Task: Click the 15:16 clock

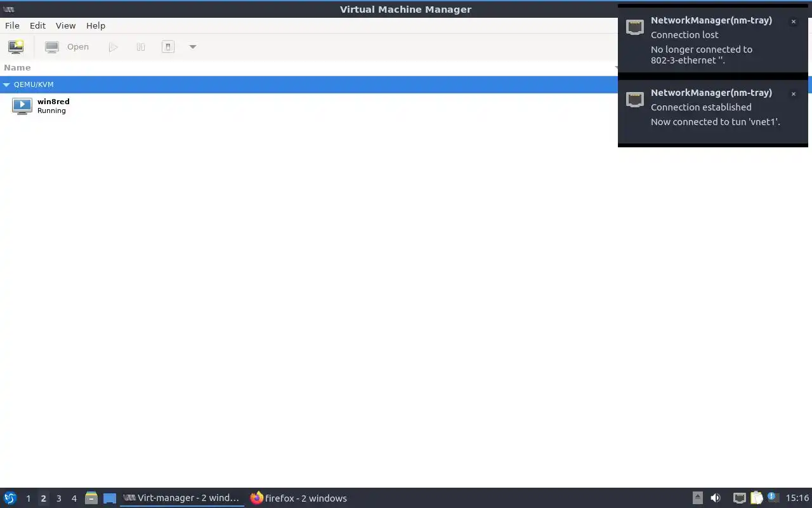Action: point(797,498)
